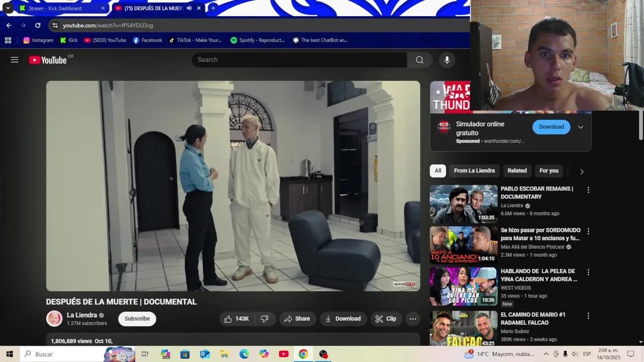This screenshot has height=362, width=644.
Task: Mute the YouTube tab audio icon
Action: [x=189, y=8]
